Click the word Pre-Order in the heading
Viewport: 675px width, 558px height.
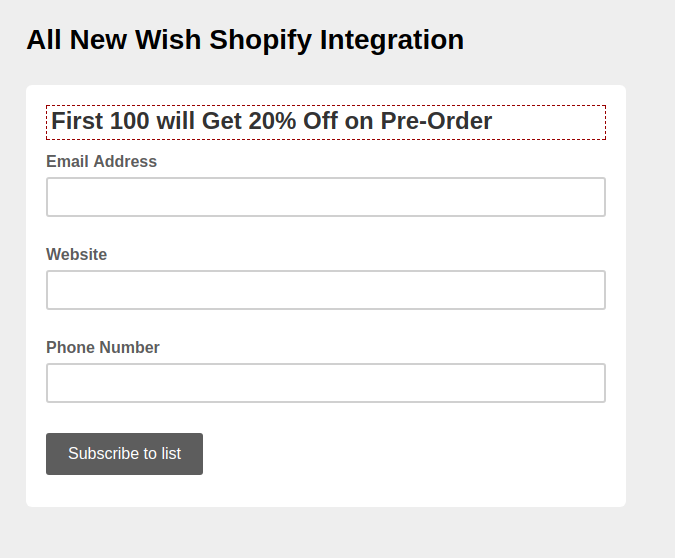(436, 122)
